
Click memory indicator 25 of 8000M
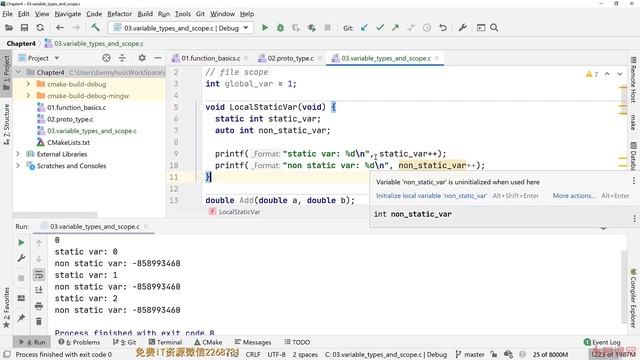[550, 354]
